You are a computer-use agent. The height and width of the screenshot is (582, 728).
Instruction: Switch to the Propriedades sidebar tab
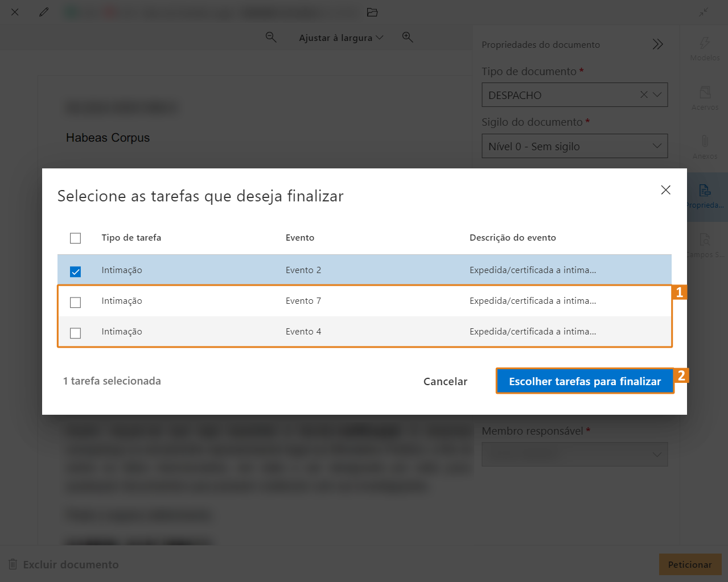pyautogui.click(x=705, y=196)
